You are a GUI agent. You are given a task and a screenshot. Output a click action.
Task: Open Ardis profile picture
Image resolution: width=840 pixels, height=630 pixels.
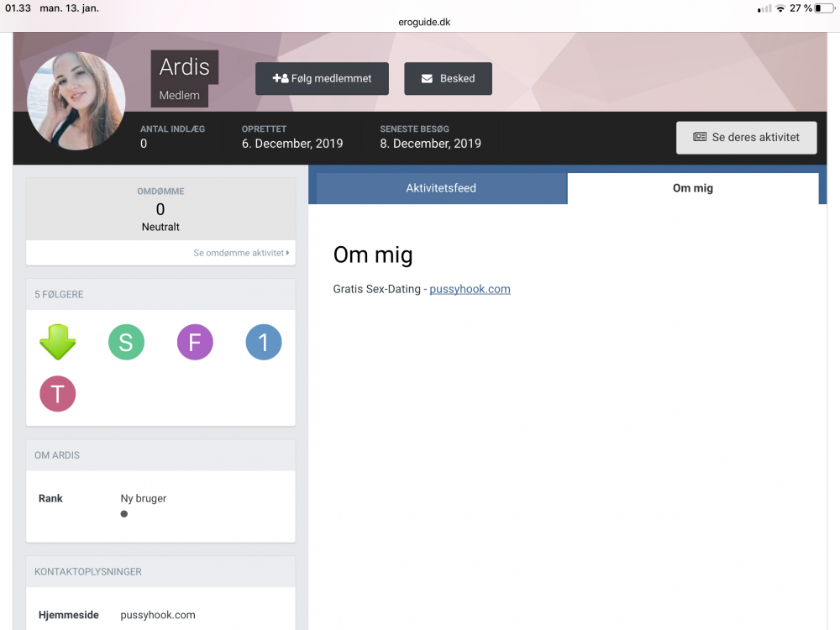[76, 101]
